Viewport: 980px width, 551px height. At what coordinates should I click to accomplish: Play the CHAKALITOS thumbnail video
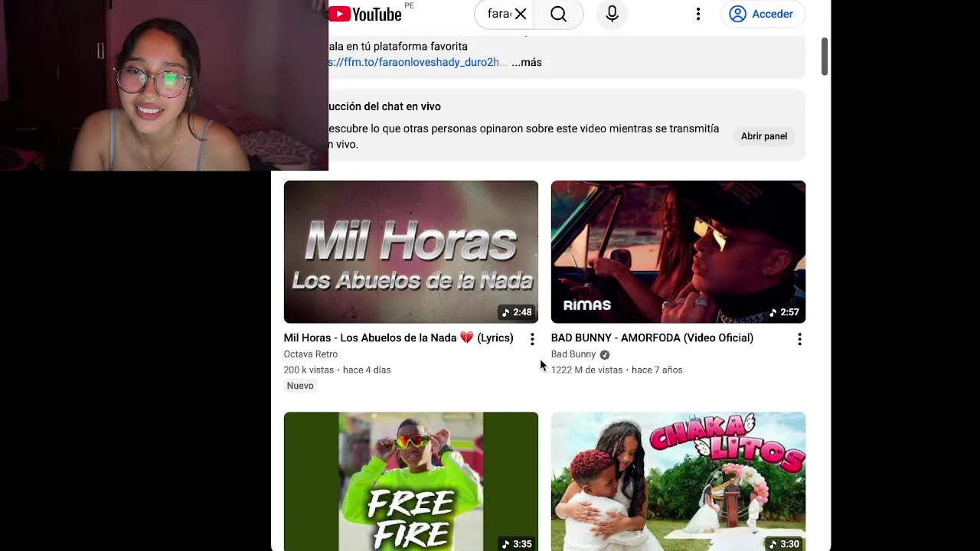tap(678, 481)
